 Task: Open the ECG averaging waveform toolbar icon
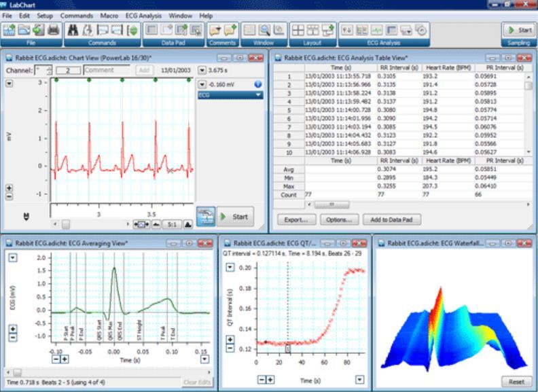pyautogui.click(x=377, y=30)
